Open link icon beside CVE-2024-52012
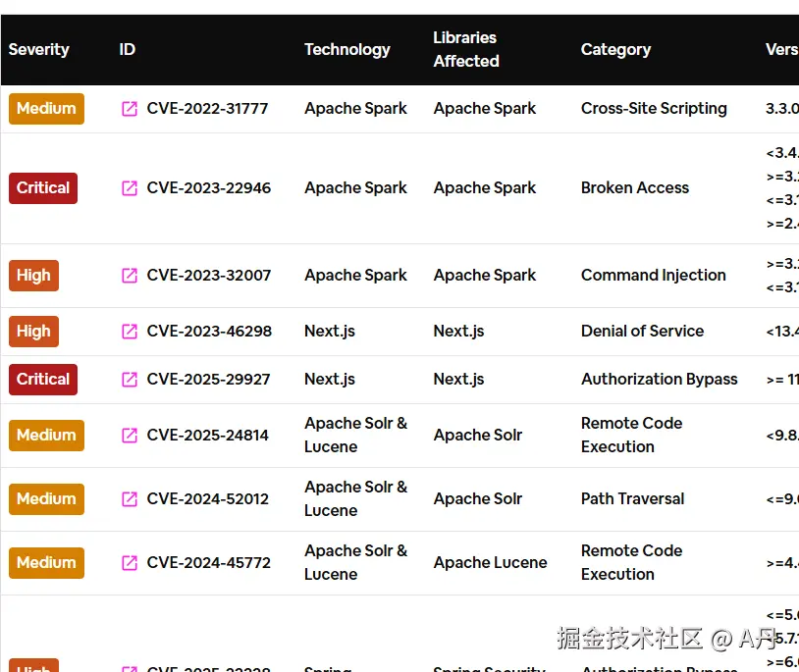The width and height of the screenshot is (799, 672). (x=130, y=499)
